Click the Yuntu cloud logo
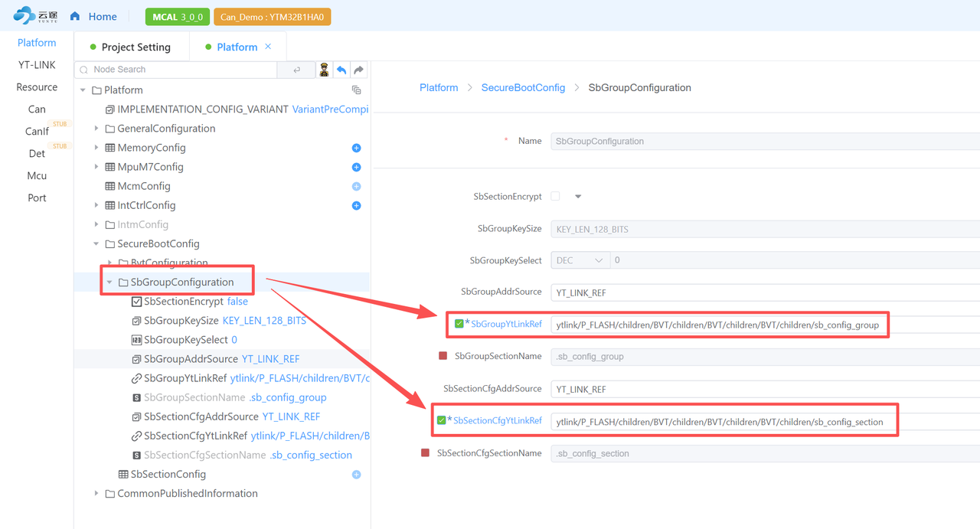The height and width of the screenshot is (529, 980). click(x=34, y=15)
